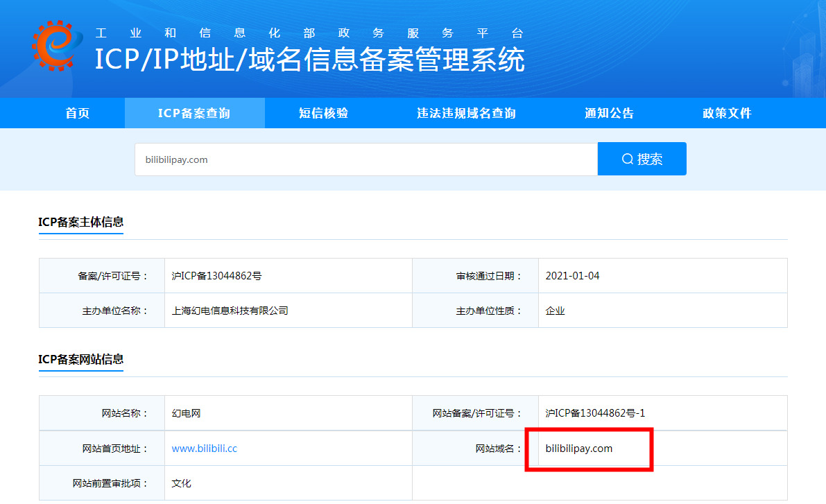Viewport: 826px width, 504px height.
Task: Select the ICP备案查询 tab
Action: point(194,113)
